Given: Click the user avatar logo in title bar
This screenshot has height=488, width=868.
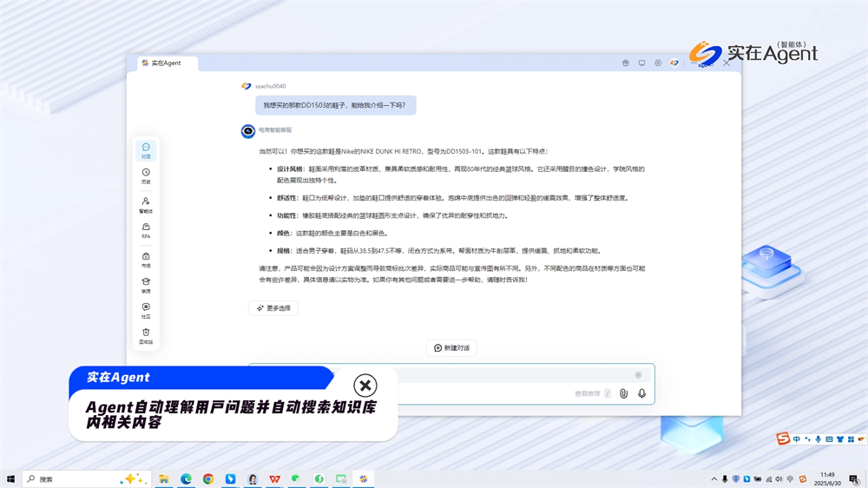Looking at the screenshot, I should (x=674, y=63).
